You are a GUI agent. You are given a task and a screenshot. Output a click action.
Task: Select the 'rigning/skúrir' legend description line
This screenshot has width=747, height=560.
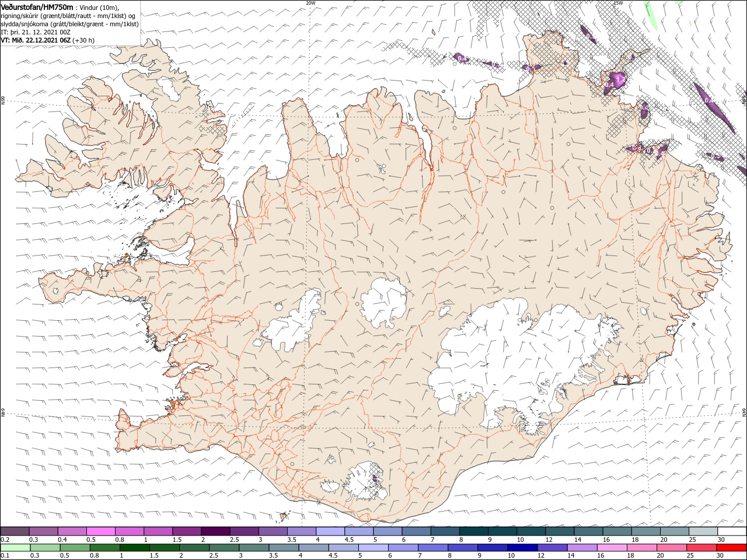click(68, 15)
